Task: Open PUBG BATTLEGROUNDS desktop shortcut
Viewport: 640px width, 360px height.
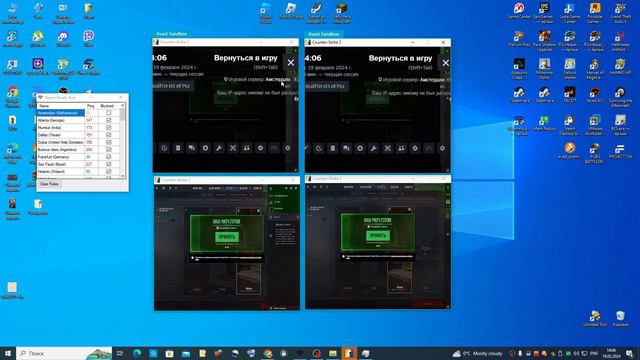Action: (595, 153)
